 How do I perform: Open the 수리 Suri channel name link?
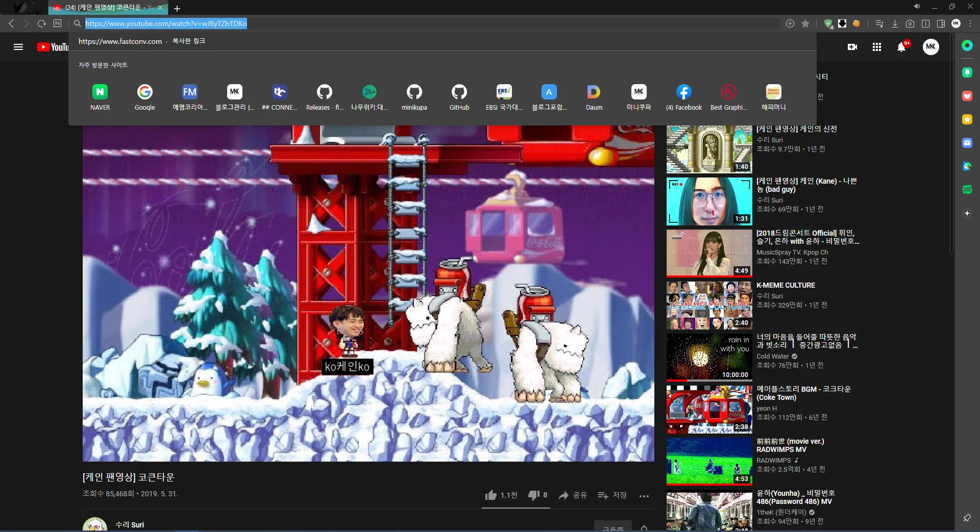[x=130, y=524]
